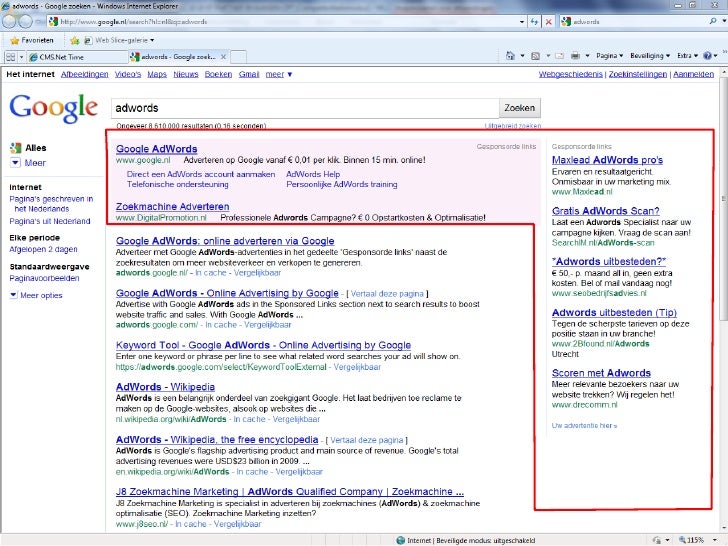Open the Zoekinstellingen link

pos(638,74)
